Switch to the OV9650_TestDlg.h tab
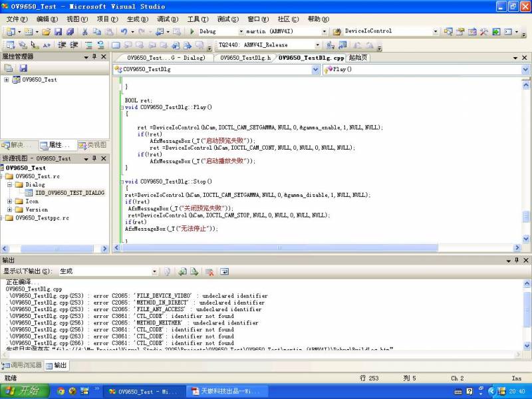 245,58
